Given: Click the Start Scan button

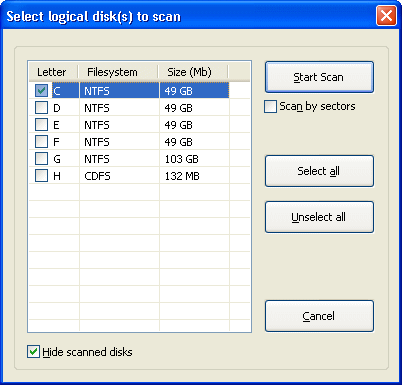Looking at the screenshot, I should [319, 77].
